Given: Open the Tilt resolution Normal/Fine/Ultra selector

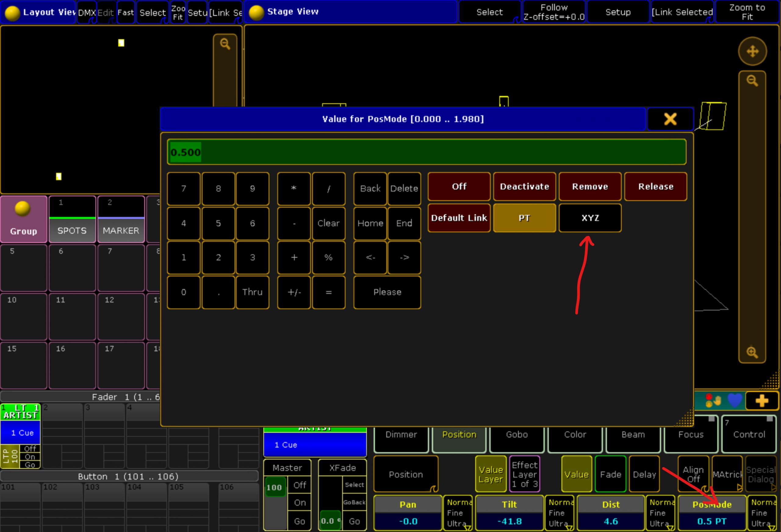Looking at the screenshot, I should 559,513.
